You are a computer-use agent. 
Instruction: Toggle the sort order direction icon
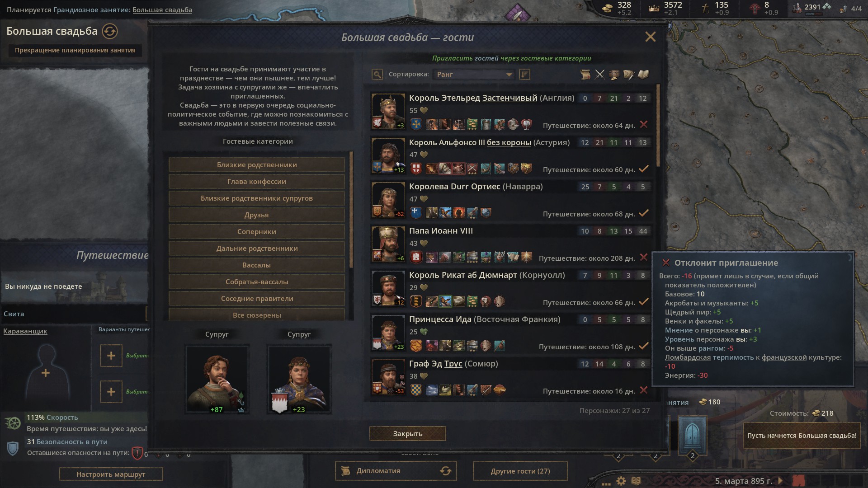point(524,75)
